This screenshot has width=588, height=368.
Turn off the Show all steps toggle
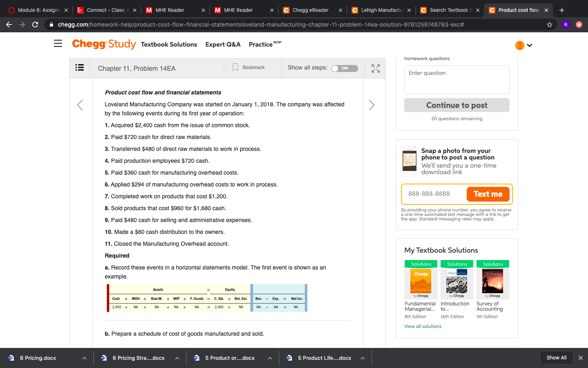tap(345, 69)
